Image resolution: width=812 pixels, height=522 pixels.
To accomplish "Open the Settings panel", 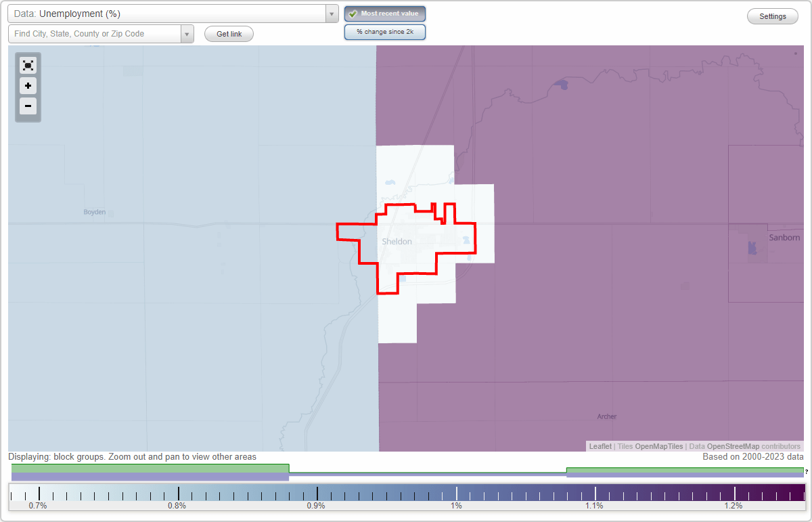I will pyautogui.click(x=772, y=16).
